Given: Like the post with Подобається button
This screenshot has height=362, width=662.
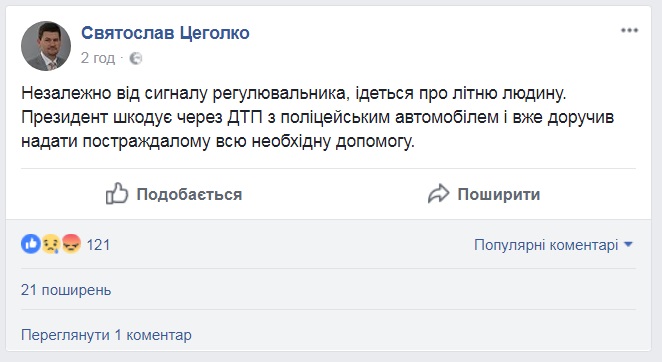Looking at the screenshot, I should tap(174, 194).
